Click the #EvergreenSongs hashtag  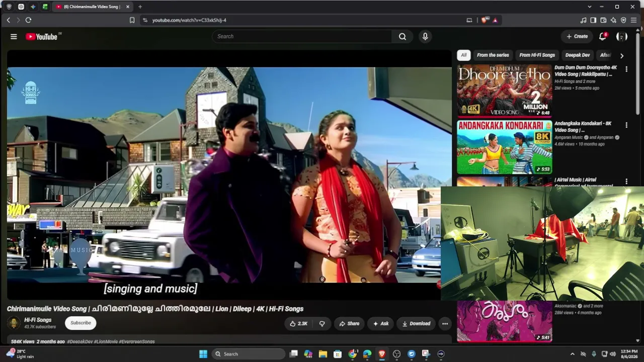pyautogui.click(x=137, y=342)
